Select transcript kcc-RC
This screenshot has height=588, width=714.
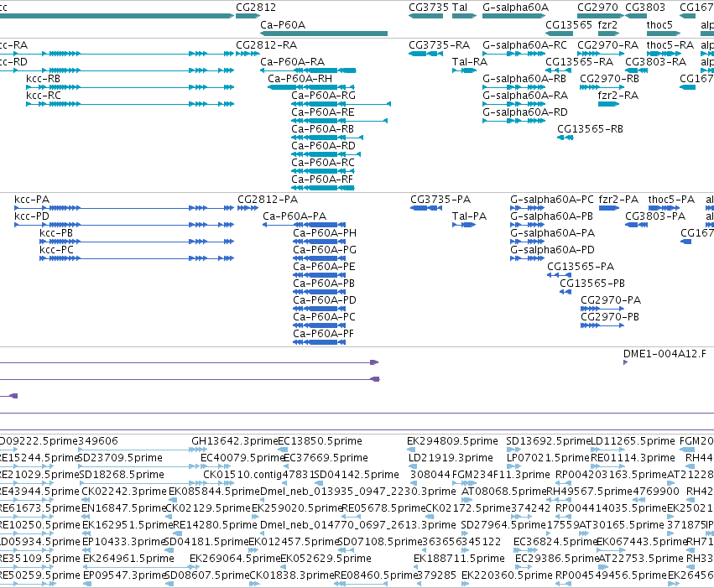[x=44, y=96]
